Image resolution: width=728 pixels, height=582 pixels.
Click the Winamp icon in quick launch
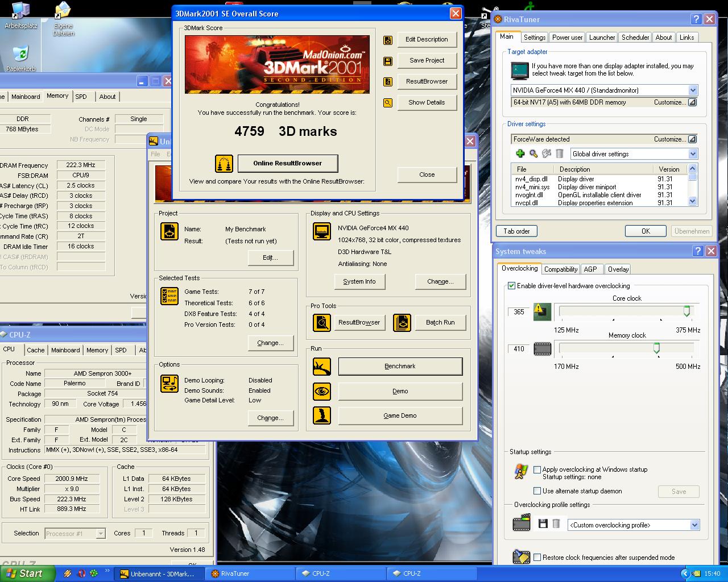[x=68, y=573]
